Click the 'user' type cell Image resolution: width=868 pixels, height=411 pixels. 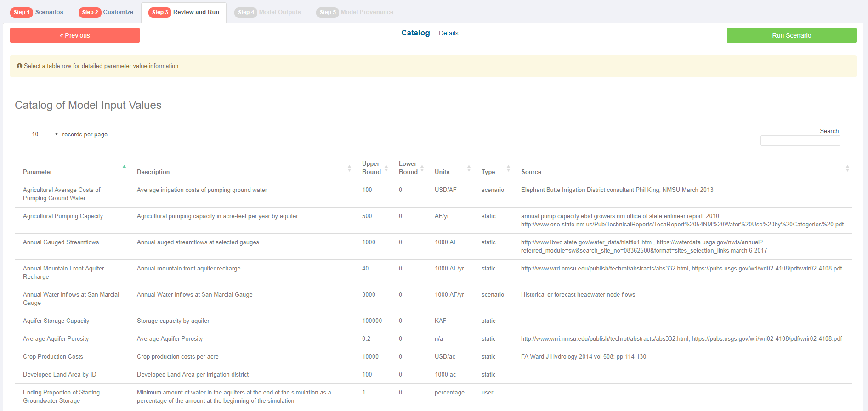pyautogui.click(x=487, y=393)
